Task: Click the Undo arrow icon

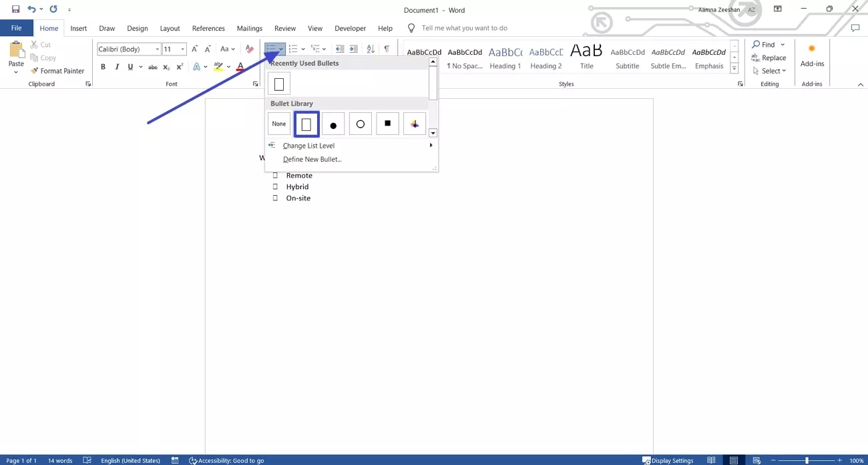Action: (31, 9)
